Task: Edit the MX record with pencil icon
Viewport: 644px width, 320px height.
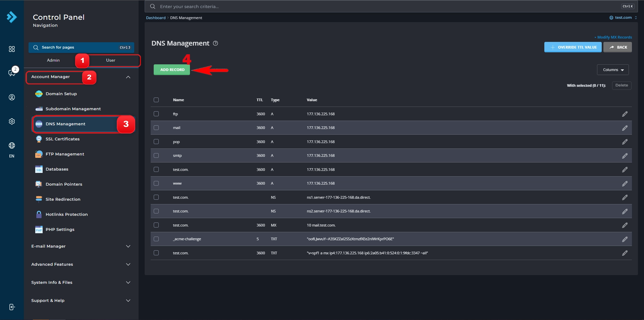Action: (x=625, y=225)
